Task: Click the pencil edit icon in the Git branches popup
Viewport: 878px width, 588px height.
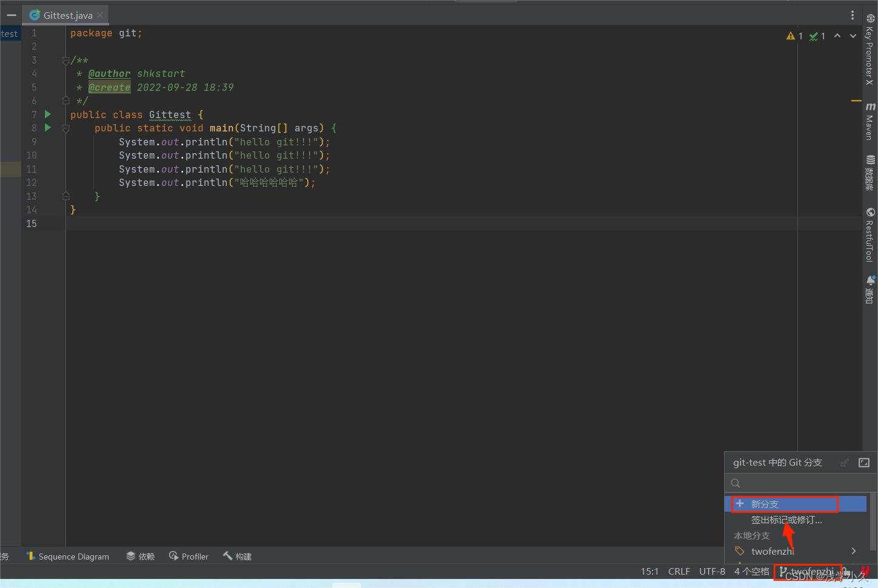Action: [x=845, y=463]
